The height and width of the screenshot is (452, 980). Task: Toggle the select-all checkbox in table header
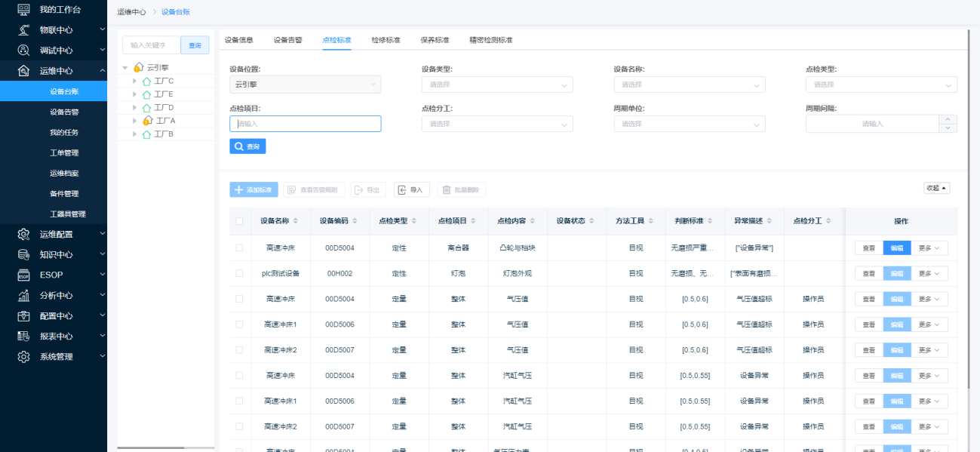pyautogui.click(x=239, y=221)
